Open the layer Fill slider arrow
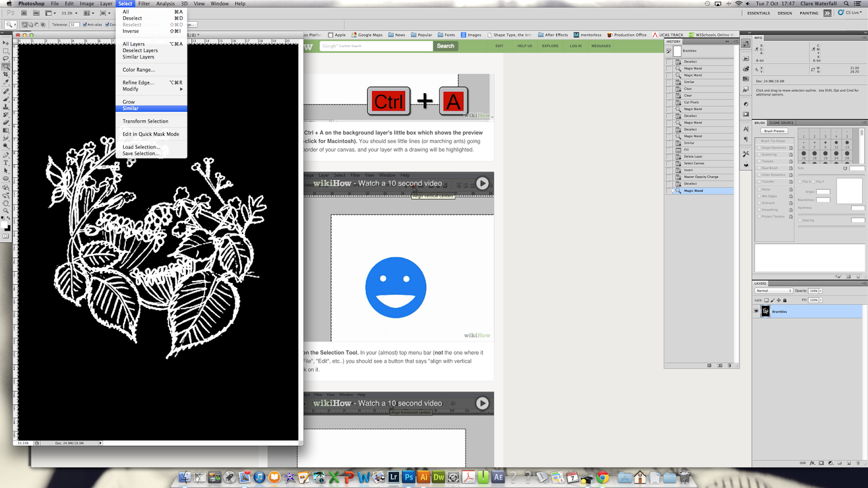This screenshot has height=488, width=868. coord(821,300)
